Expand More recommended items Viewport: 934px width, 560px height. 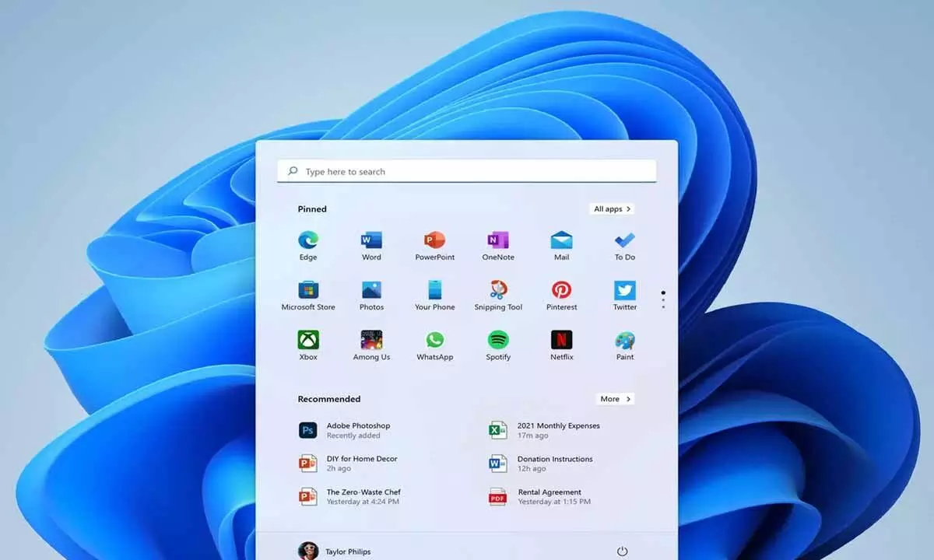[616, 399]
